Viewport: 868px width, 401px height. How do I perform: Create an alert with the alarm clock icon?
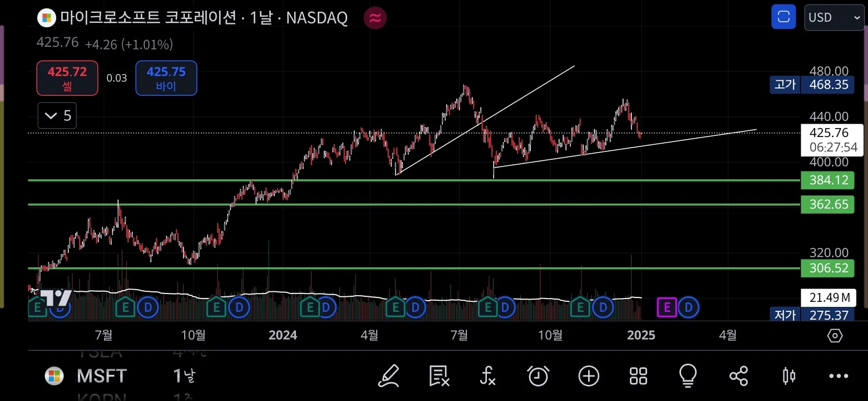(538, 376)
